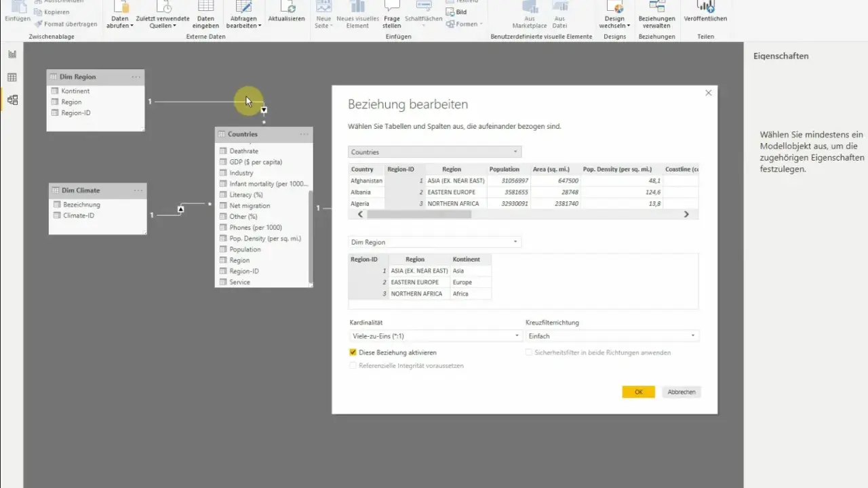
Task: Select Population column header in preview
Action: pos(504,169)
